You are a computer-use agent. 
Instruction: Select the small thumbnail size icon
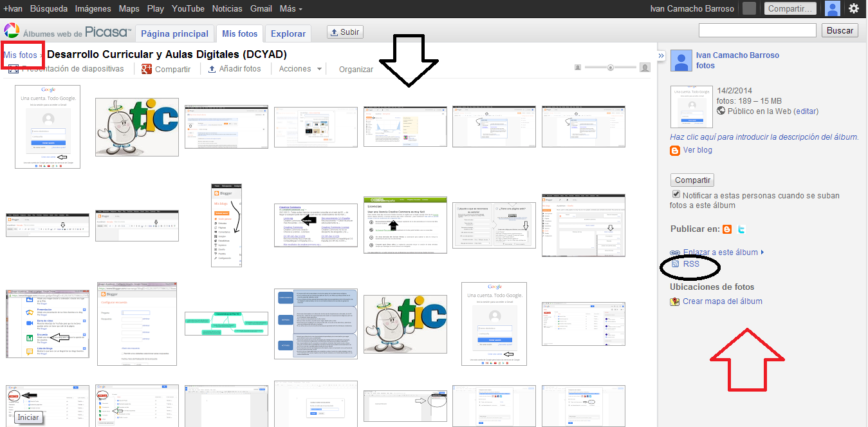578,67
